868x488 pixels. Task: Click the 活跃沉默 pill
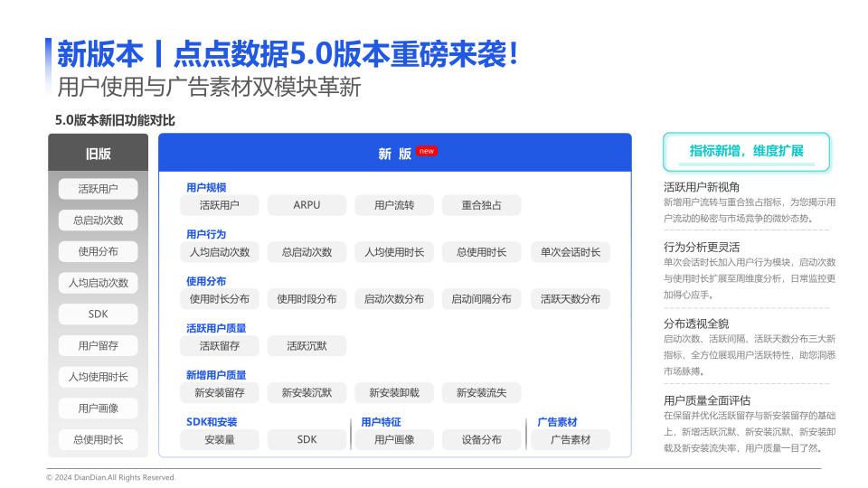coord(307,346)
